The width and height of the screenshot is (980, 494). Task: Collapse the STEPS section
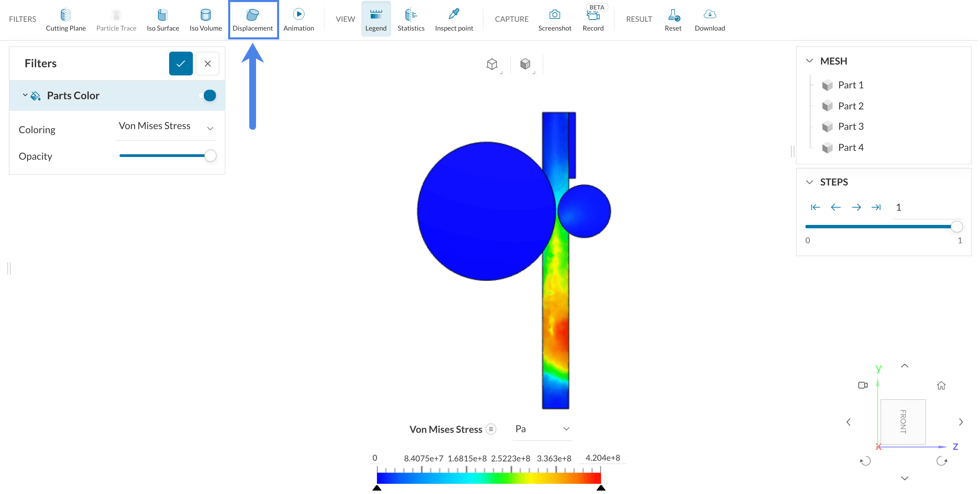(810, 182)
